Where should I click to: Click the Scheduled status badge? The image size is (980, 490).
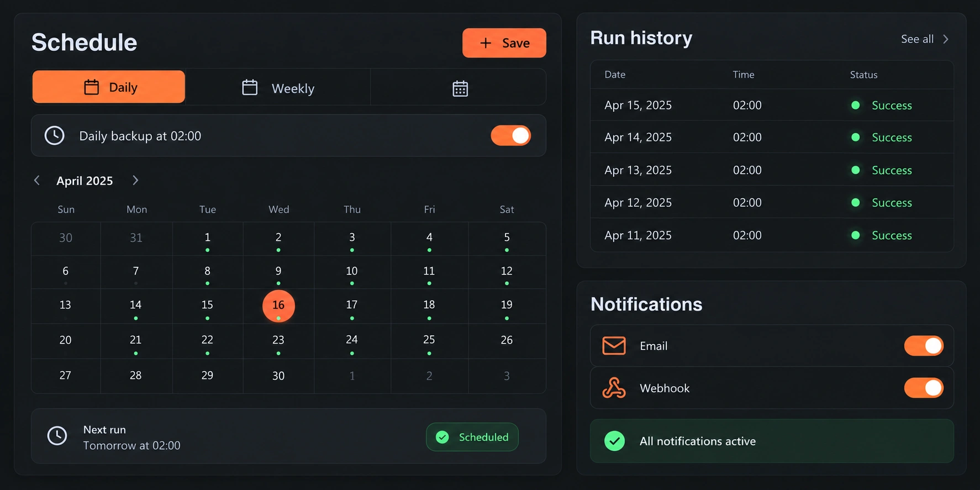472,437
